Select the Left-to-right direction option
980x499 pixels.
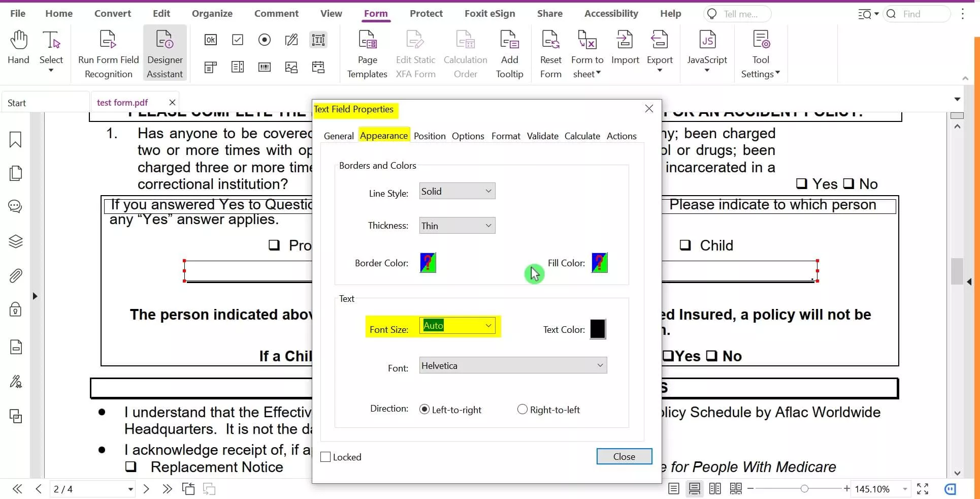[x=425, y=409]
